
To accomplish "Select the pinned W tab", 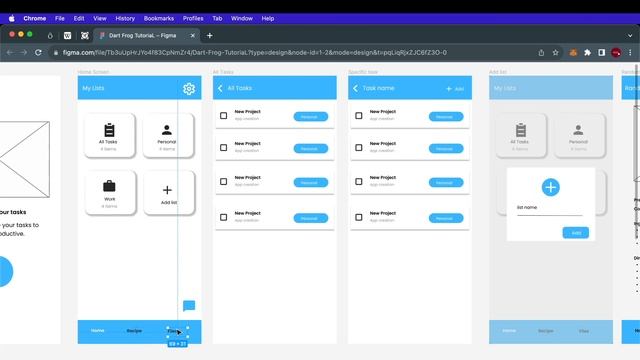I will [x=67, y=36].
